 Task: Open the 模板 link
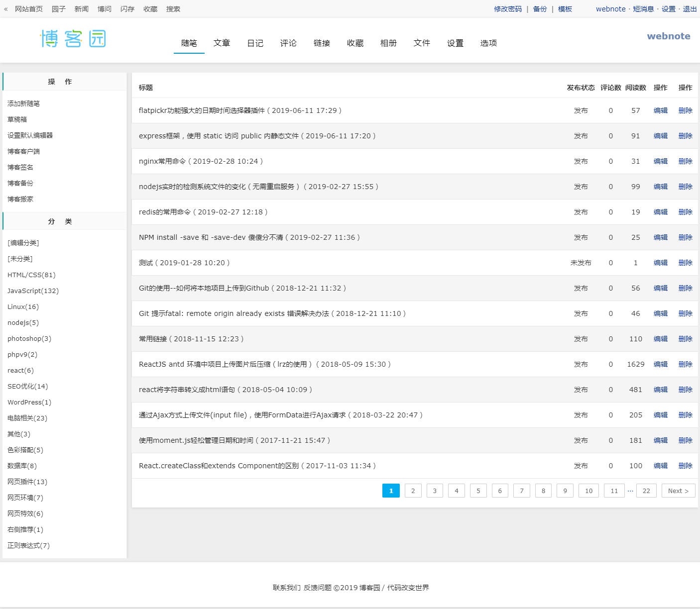[565, 9]
